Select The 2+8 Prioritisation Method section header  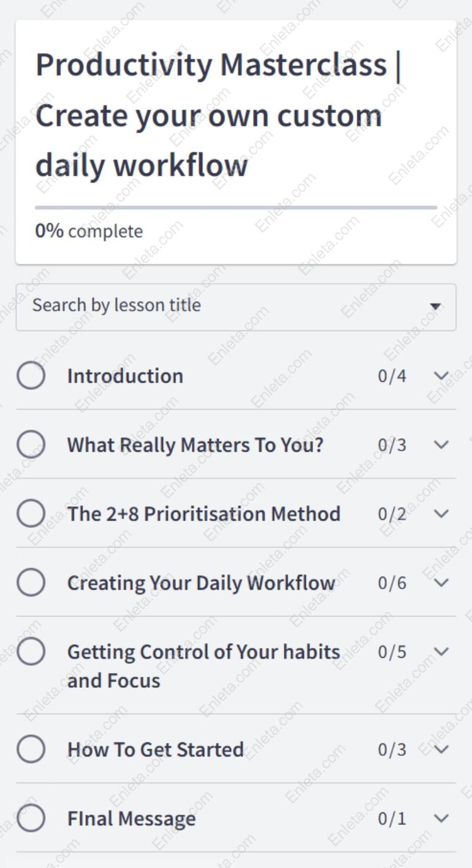coord(205,513)
